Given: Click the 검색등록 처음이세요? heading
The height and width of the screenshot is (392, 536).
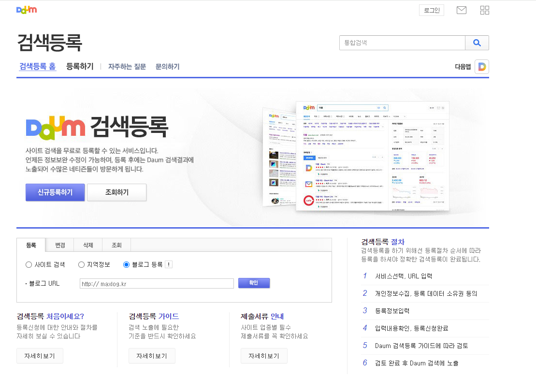Looking at the screenshot, I should pos(50,316).
